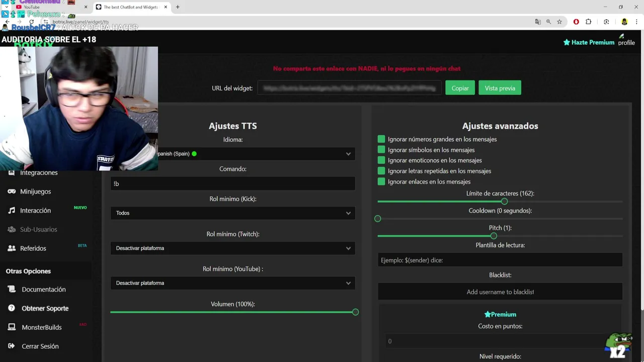Click the Blacklist username input field
Viewport: 644px width, 362px height.
pos(500,292)
